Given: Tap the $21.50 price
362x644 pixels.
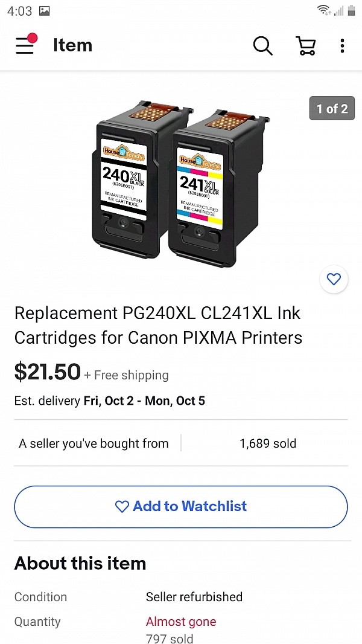Looking at the screenshot, I should point(48,372).
